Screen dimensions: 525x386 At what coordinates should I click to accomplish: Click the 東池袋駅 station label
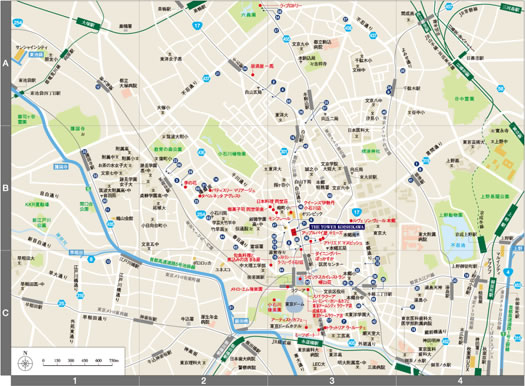tap(27, 81)
